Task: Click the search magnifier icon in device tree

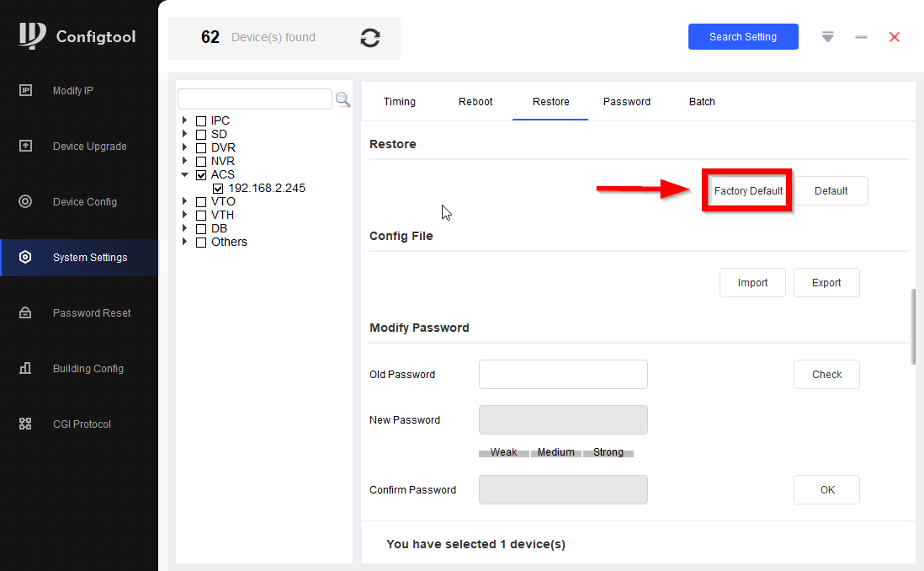Action: tap(343, 99)
